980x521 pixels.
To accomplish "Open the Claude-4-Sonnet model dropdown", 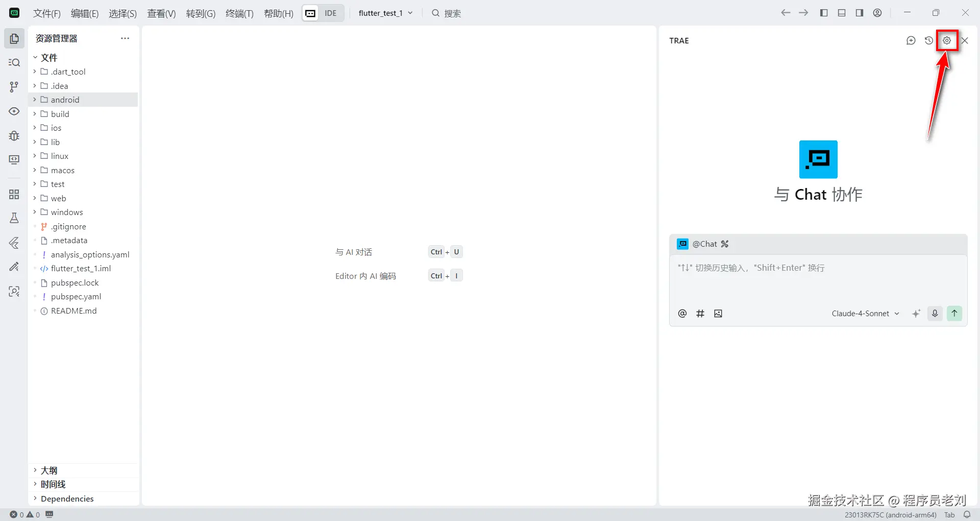I will pyautogui.click(x=865, y=314).
